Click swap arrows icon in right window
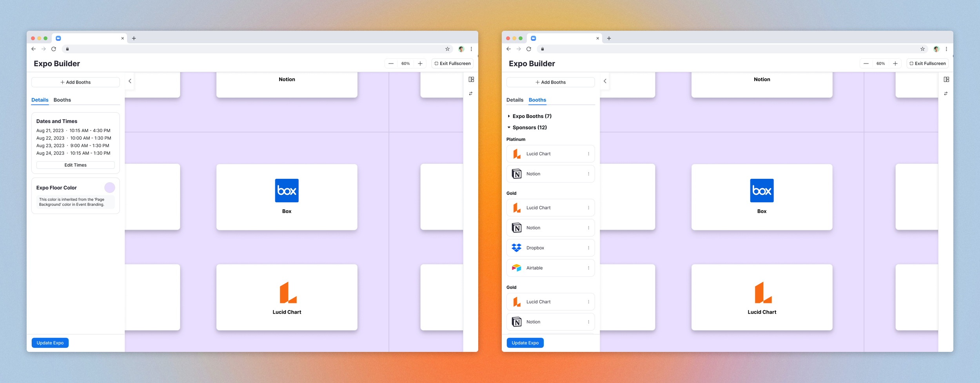This screenshot has width=980, height=383. (946, 94)
